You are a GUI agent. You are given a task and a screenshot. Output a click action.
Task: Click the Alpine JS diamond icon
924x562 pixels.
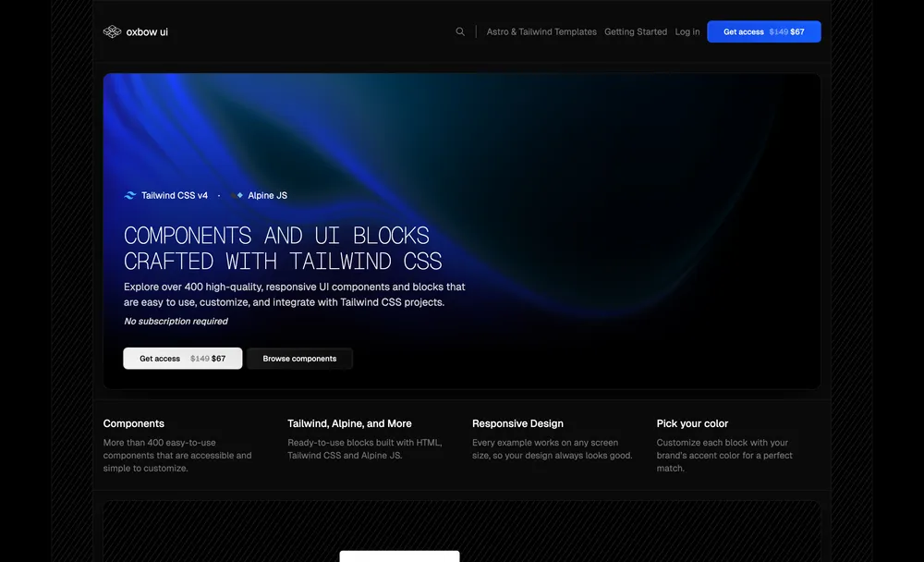click(238, 195)
